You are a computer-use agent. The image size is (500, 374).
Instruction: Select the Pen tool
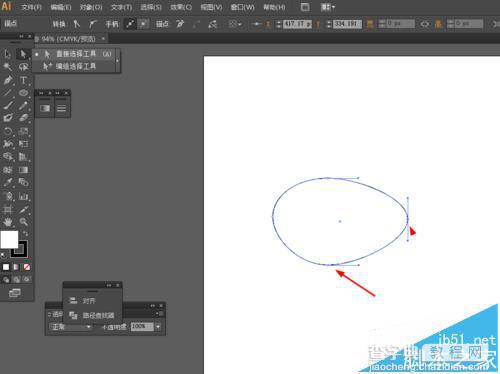pyautogui.click(x=8, y=80)
